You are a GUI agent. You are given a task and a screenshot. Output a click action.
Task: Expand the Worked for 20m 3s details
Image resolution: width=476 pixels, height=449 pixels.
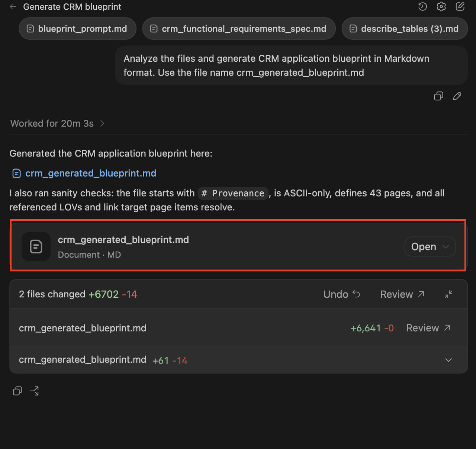(x=57, y=123)
